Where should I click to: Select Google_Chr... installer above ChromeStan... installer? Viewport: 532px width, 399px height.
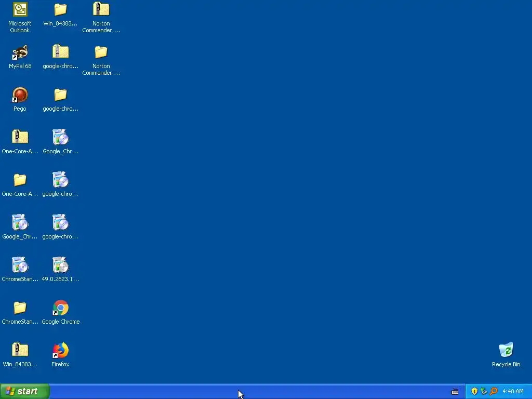click(20, 227)
